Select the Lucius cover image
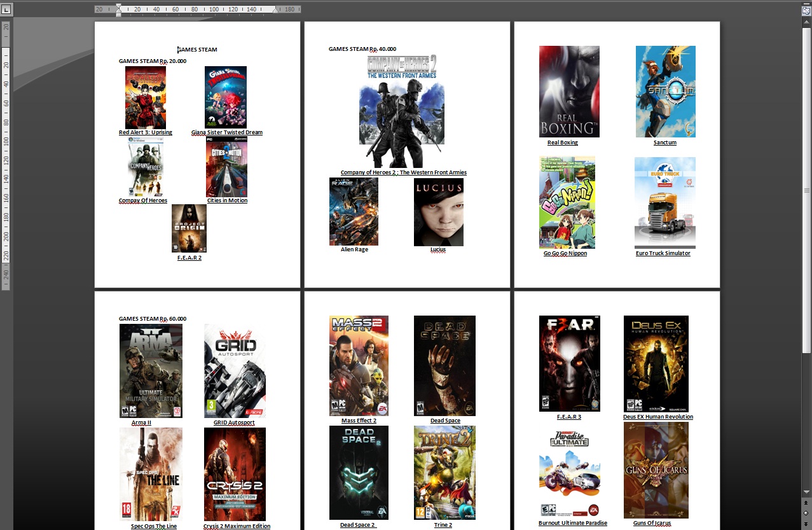The width and height of the screenshot is (812, 530). [439, 212]
